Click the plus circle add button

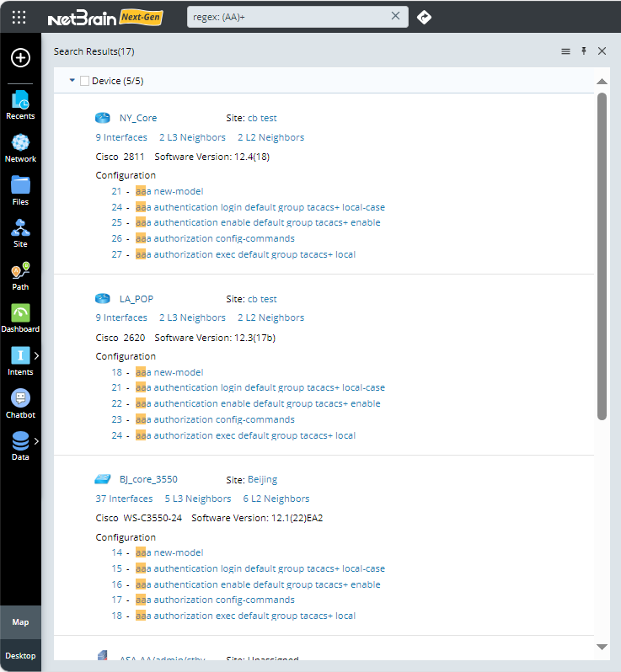point(20,58)
